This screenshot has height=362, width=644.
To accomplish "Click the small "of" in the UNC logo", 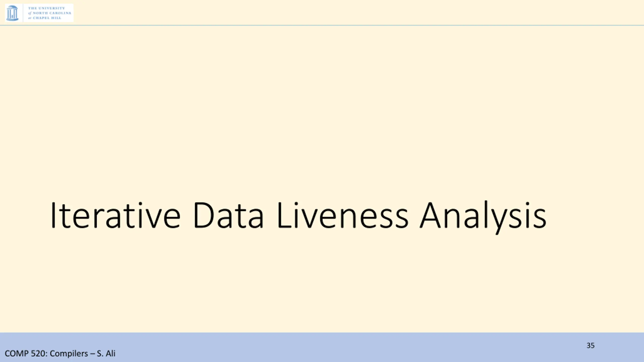I will coord(30,13).
